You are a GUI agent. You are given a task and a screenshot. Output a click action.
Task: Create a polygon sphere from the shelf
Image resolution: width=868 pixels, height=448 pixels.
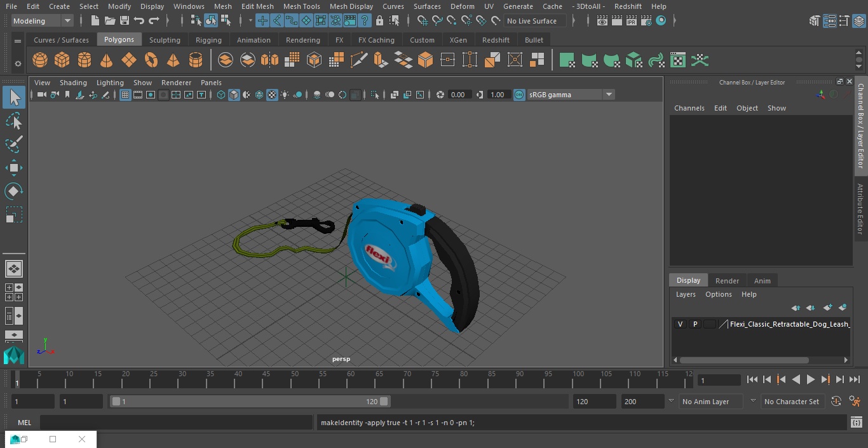pos(40,60)
